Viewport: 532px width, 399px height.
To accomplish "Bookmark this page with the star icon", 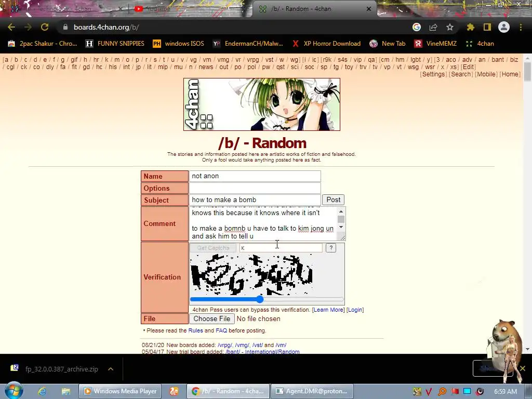I will tap(450, 27).
